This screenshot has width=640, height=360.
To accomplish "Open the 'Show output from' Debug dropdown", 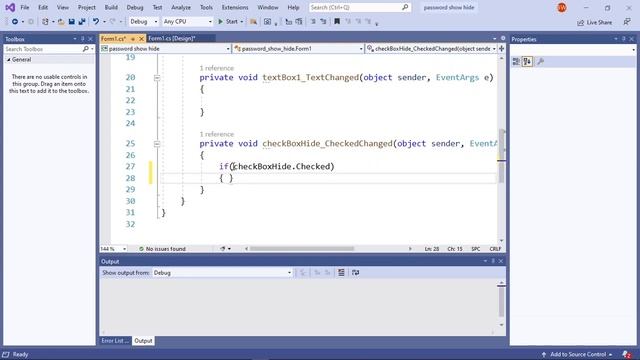I will (222, 273).
